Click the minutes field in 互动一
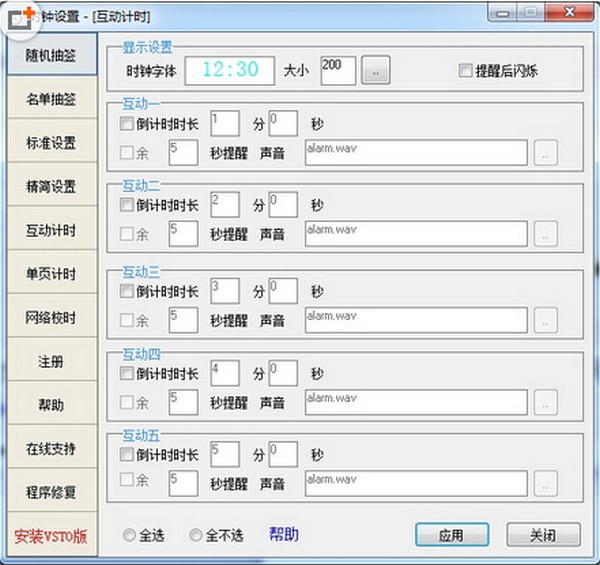600x565 pixels. tap(225, 124)
